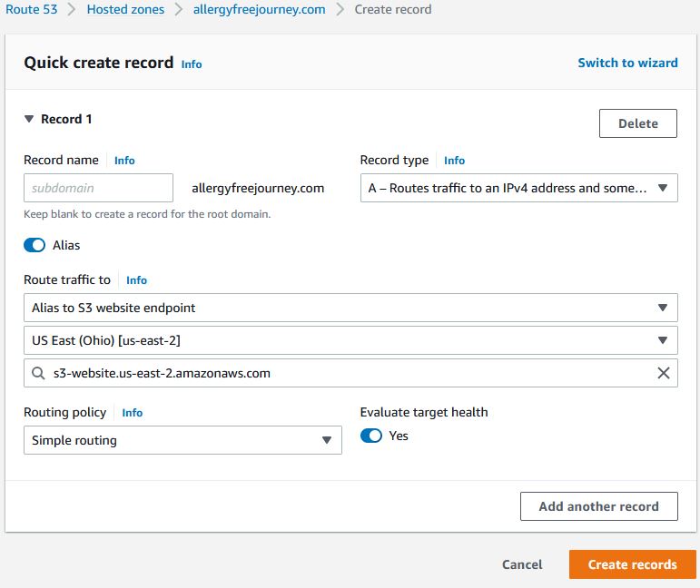Click the subdomain record name field
This screenshot has width=700, height=588.
click(x=98, y=189)
